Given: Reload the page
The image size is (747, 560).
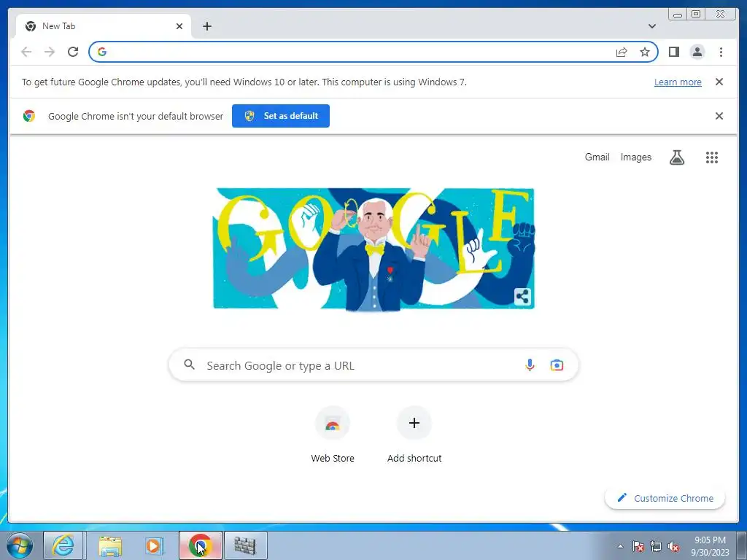Looking at the screenshot, I should tap(73, 52).
